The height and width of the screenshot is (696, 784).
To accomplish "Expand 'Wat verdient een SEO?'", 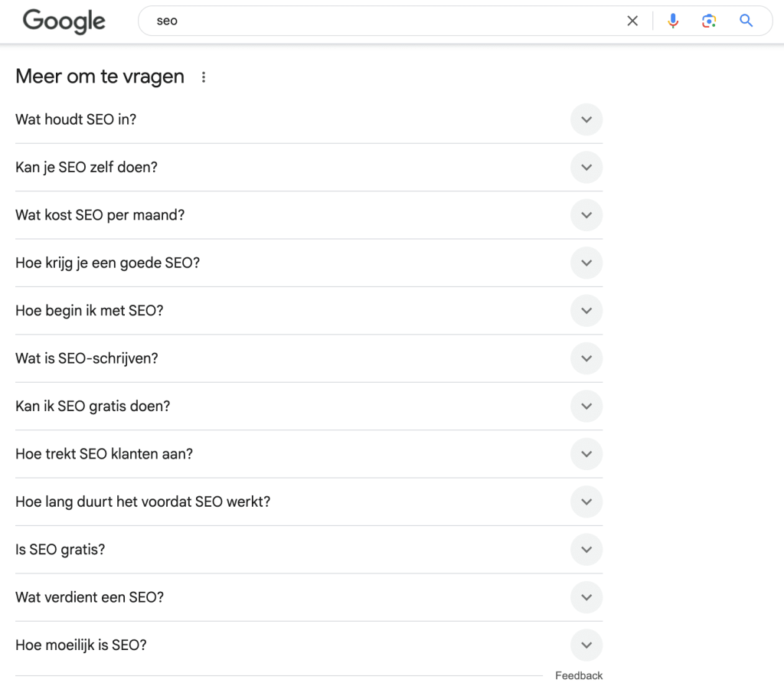I will pyautogui.click(x=586, y=597).
